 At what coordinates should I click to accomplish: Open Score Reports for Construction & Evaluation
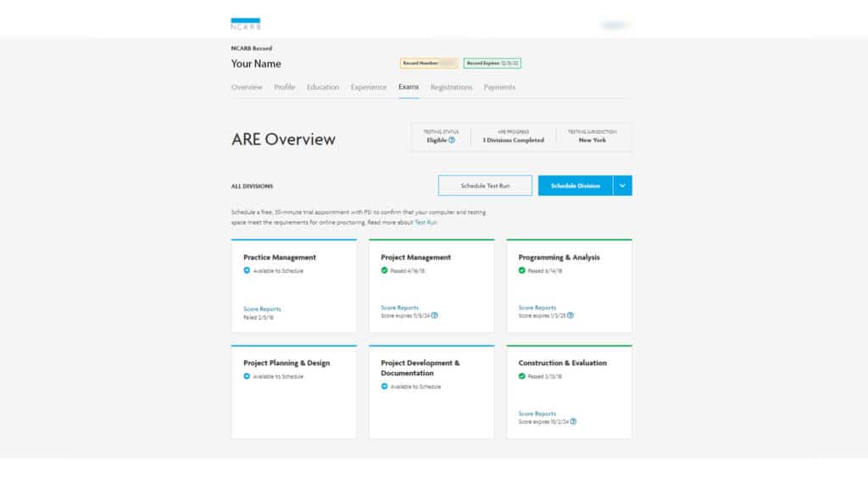(x=537, y=413)
